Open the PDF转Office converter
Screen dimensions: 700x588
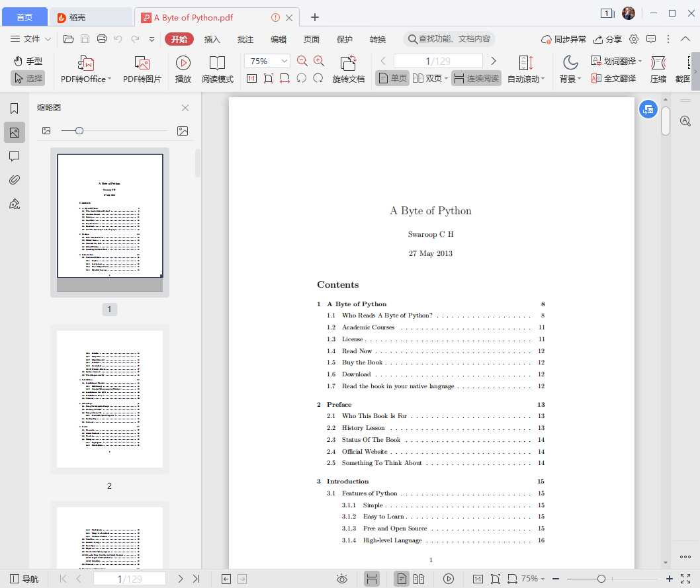tap(85, 69)
